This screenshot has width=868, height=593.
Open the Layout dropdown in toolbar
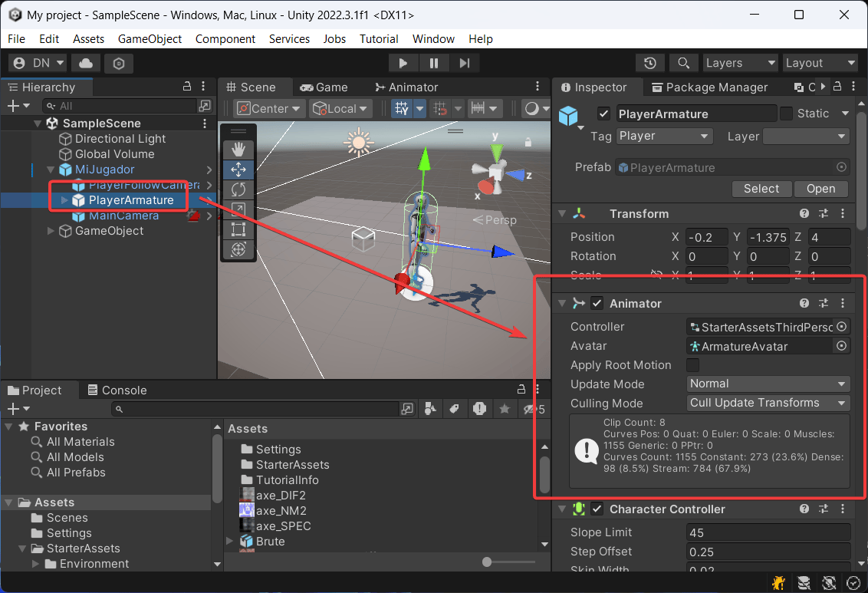820,63
